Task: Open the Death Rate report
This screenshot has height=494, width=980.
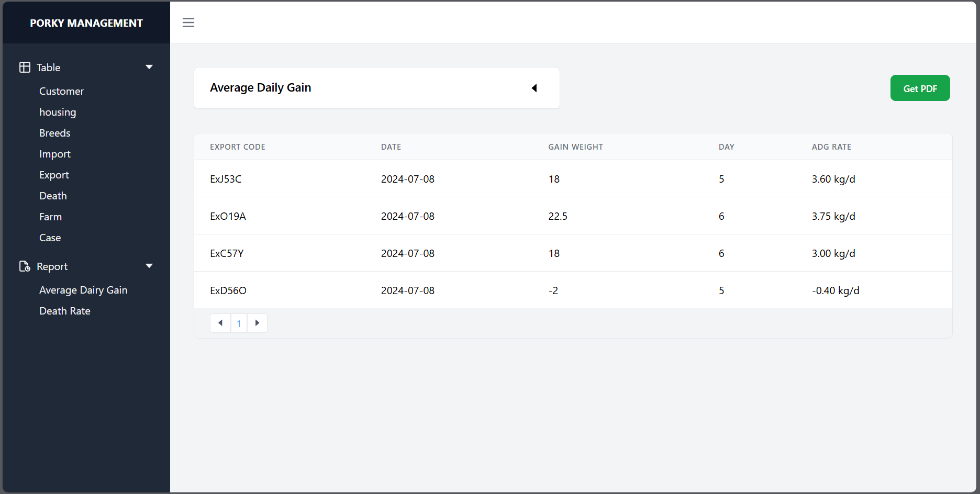Action: [x=64, y=311]
